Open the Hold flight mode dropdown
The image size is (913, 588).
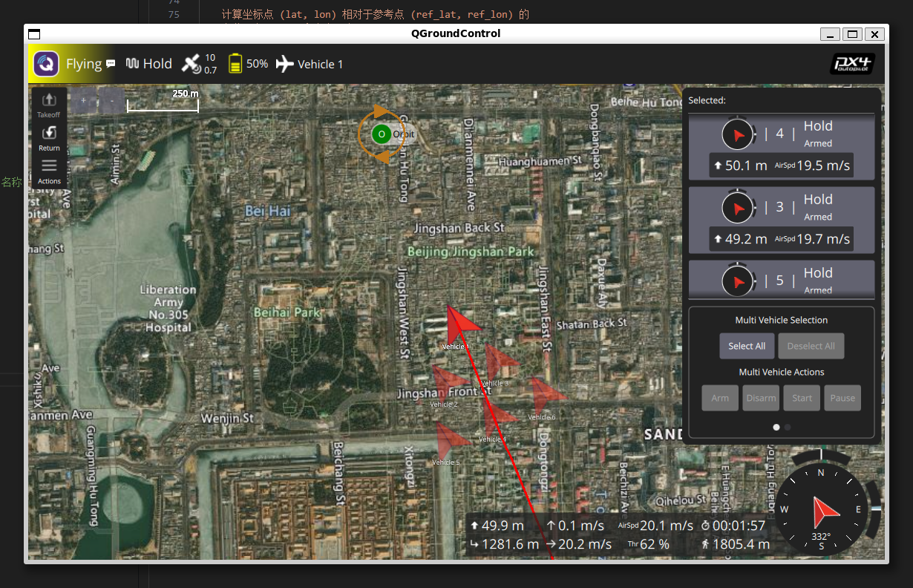(148, 63)
